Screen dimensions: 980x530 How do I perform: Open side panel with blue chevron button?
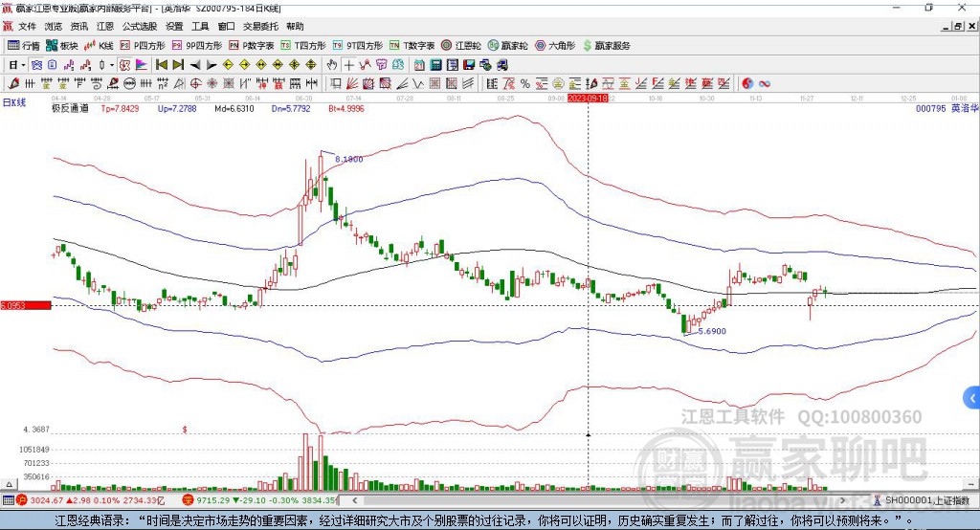[972, 398]
